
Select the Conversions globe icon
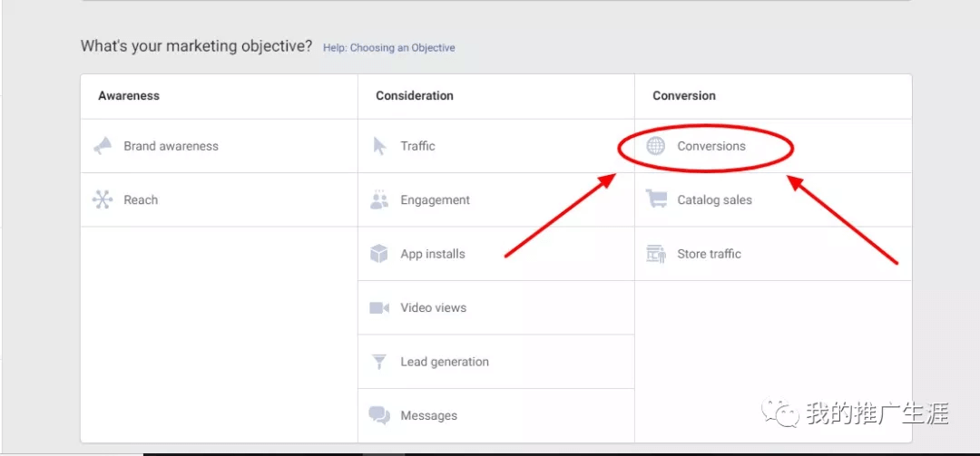coord(656,146)
